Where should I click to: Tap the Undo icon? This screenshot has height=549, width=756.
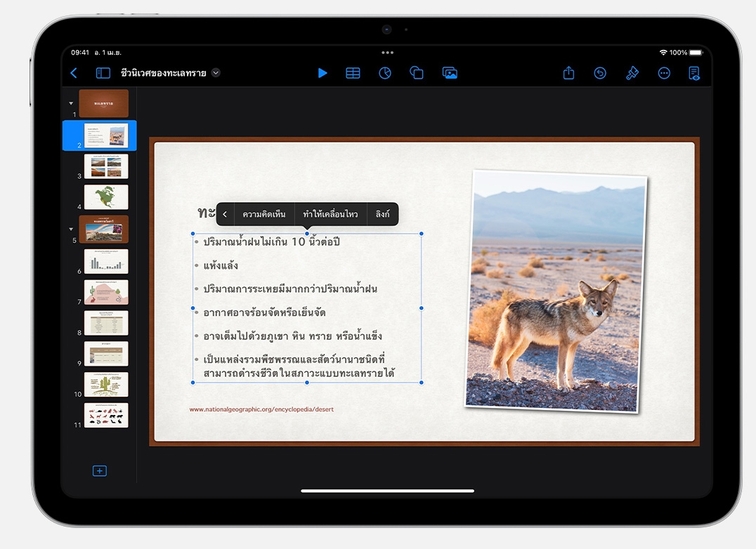pyautogui.click(x=600, y=73)
